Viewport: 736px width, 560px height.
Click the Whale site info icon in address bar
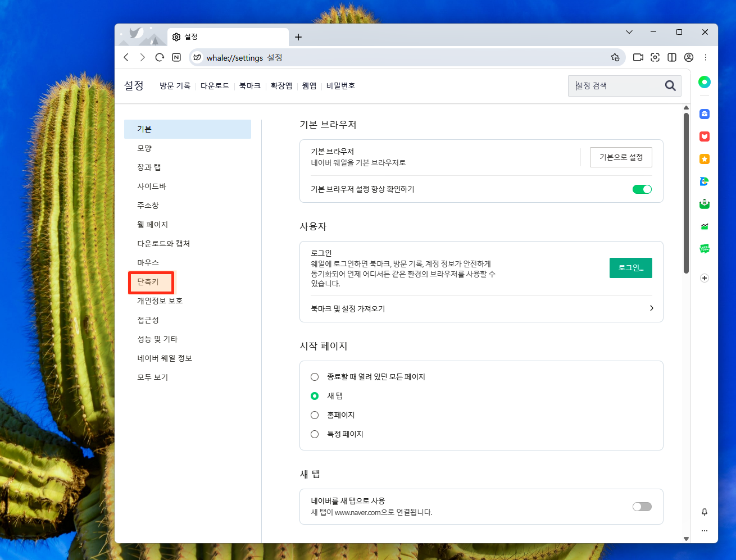click(197, 57)
